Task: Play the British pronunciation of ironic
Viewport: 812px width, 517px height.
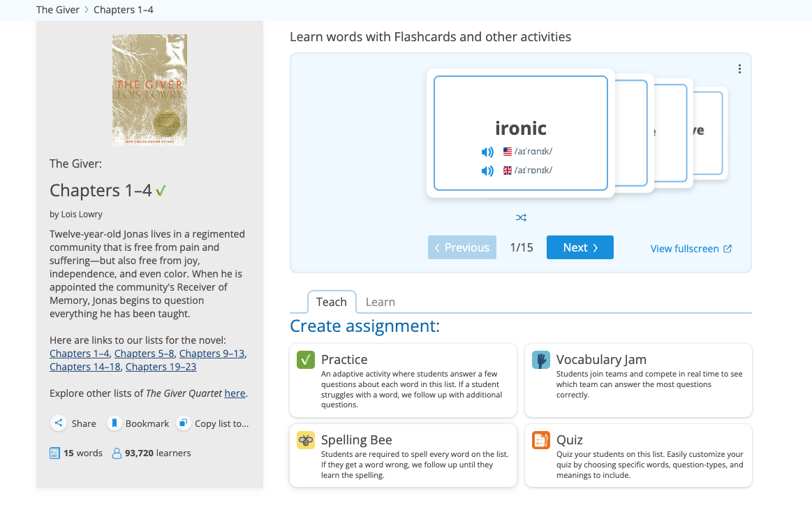Action: pyautogui.click(x=487, y=170)
